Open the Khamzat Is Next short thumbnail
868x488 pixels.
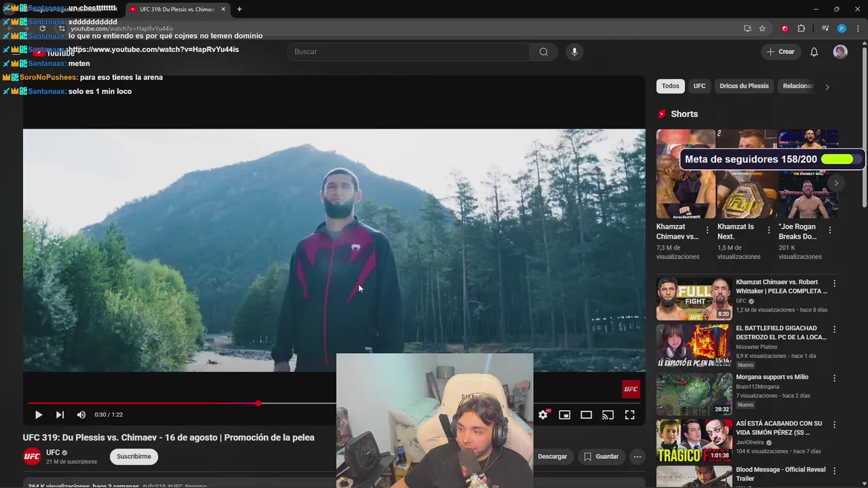pyautogui.click(x=747, y=174)
